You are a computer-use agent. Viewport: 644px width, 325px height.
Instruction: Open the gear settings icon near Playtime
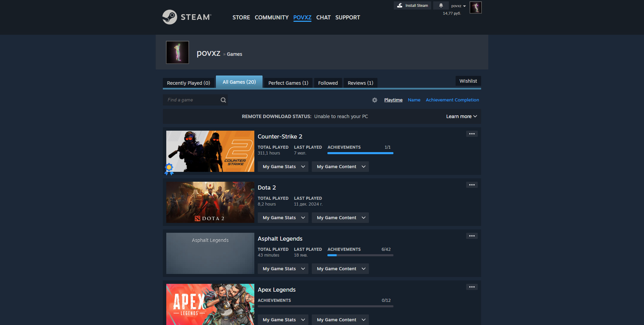click(x=375, y=100)
